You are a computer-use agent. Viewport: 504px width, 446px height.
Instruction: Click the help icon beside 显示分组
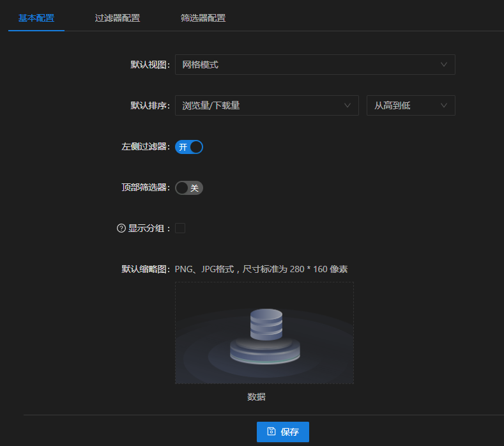(121, 228)
